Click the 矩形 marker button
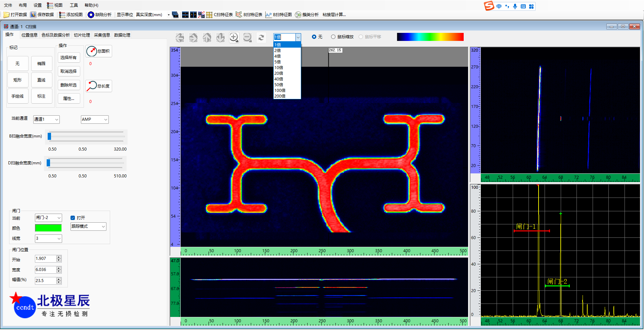The width and height of the screenshot is (644, 330). [18, 80]
